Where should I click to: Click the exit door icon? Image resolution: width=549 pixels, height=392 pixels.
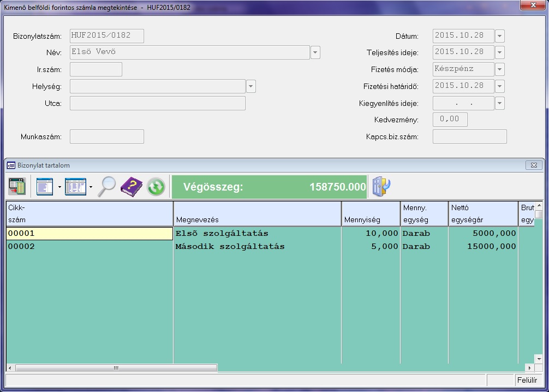click(381, 187)
